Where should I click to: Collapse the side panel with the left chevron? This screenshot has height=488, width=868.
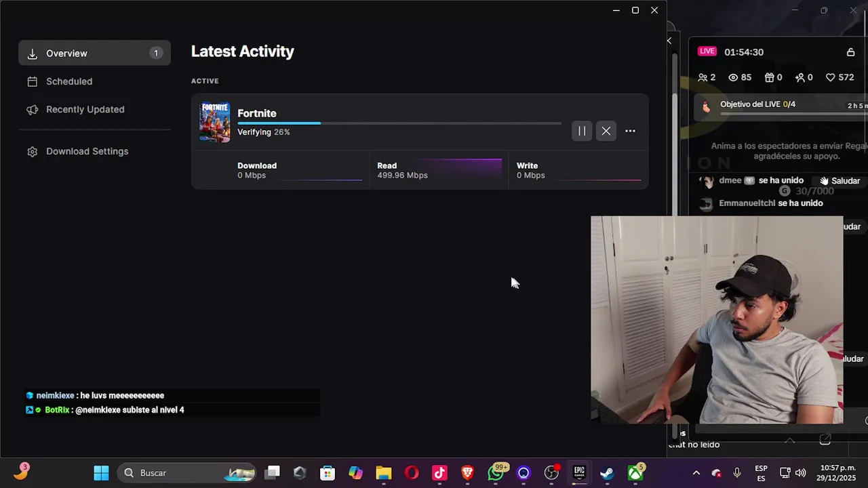[669, 41]
